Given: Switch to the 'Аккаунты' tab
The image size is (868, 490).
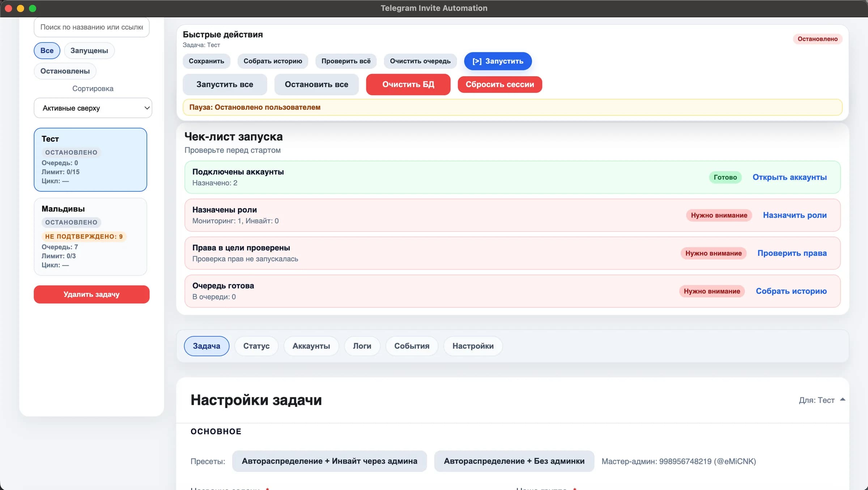Looking at the screenshot, I should tap(311, 346).
